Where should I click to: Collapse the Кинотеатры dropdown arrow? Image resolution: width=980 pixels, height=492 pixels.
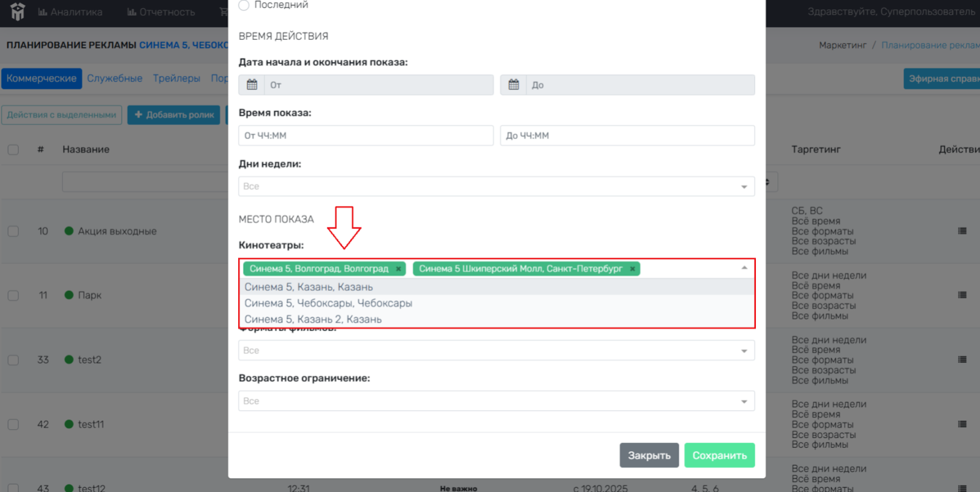coord(744,268)
